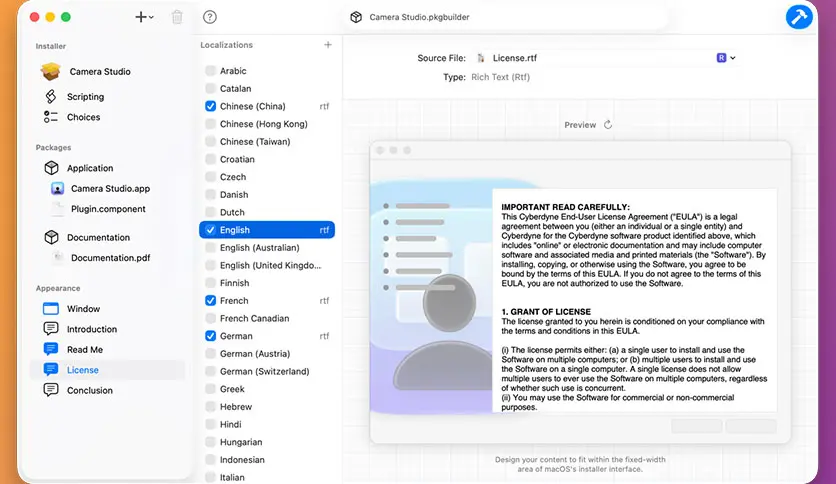The image size is (836, 484).
Task: Uncheck the French localization checkbox
Action: (211, 300)
